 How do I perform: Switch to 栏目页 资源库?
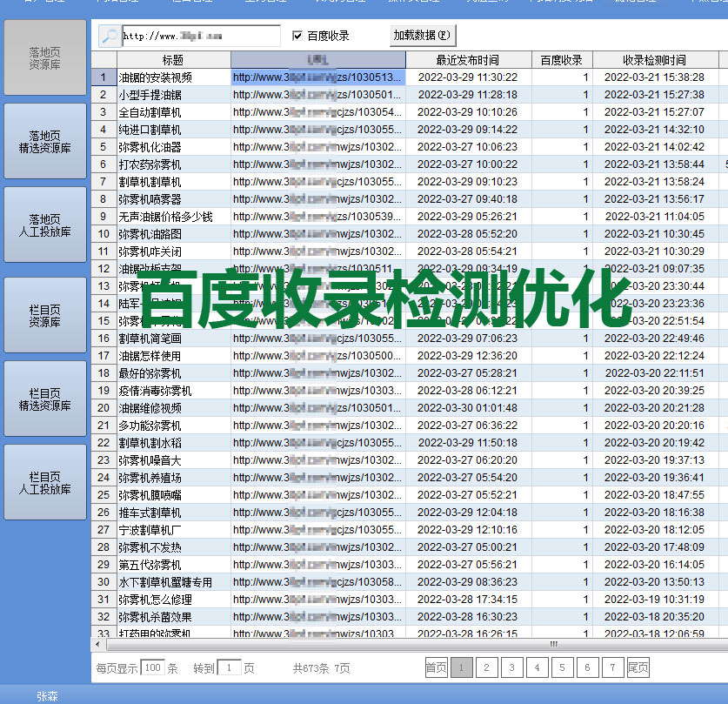tap(45, 316)
